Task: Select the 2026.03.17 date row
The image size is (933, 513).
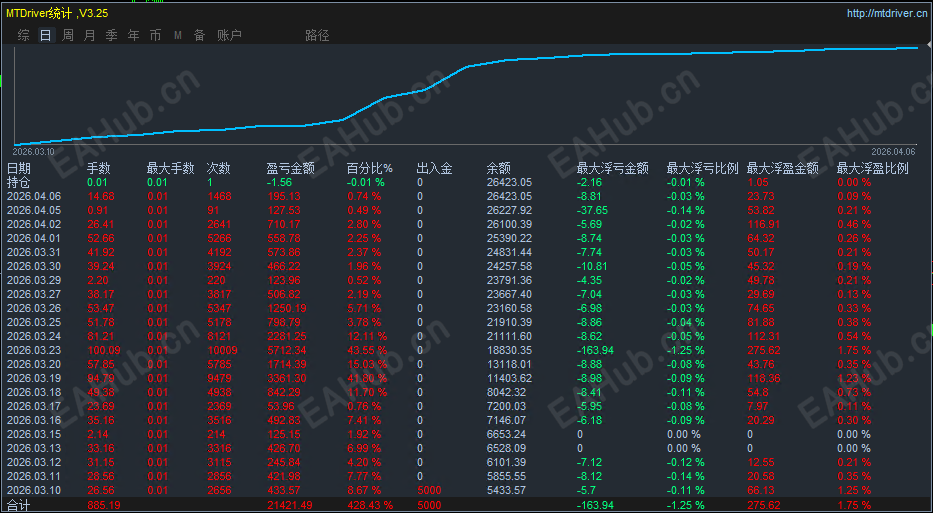Action: click(35, 406)
